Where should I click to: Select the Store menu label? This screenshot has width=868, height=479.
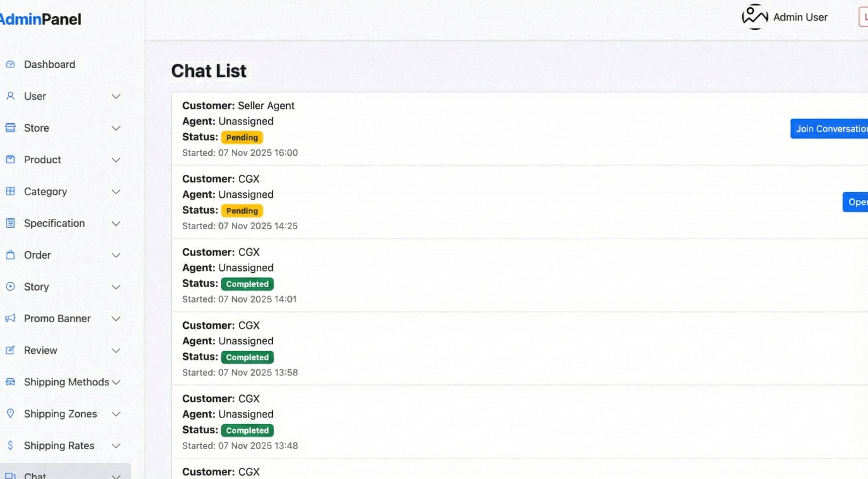36,128
